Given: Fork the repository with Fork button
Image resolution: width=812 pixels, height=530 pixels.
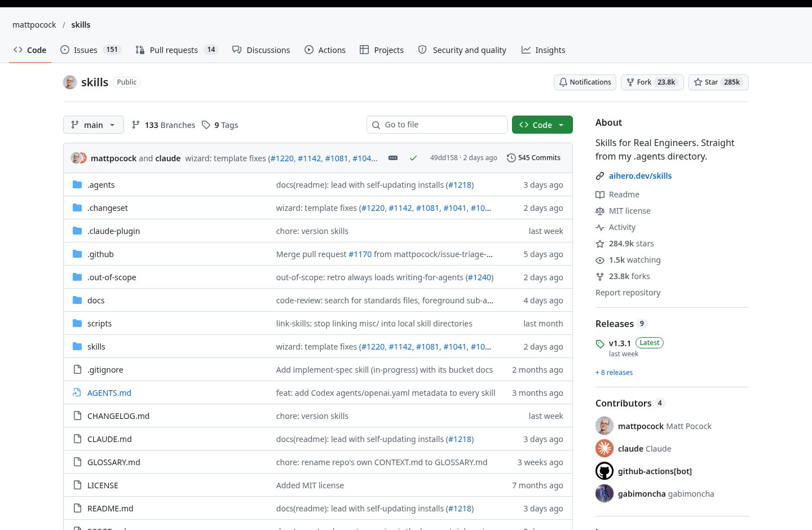Looking at the screenshot, I should coord(652,82).
